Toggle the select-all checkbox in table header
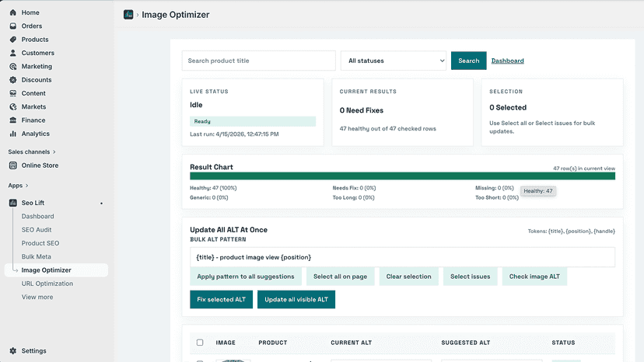The width and height of the screenshot is (644, 362). 200,343
